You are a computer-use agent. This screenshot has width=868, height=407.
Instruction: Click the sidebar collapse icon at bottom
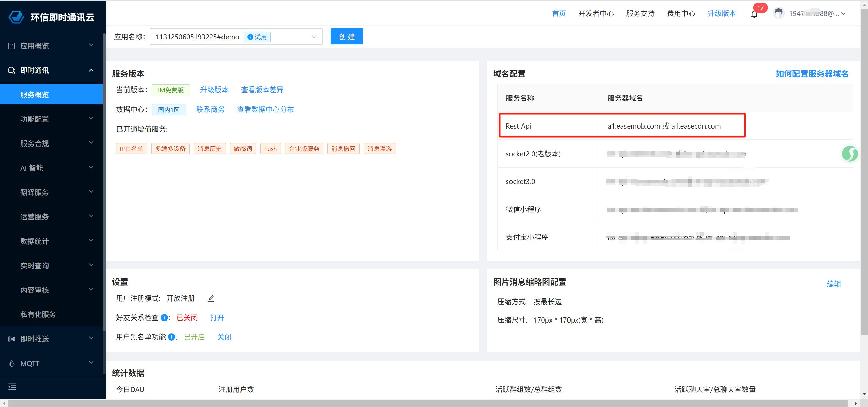(x=12, y=387)
